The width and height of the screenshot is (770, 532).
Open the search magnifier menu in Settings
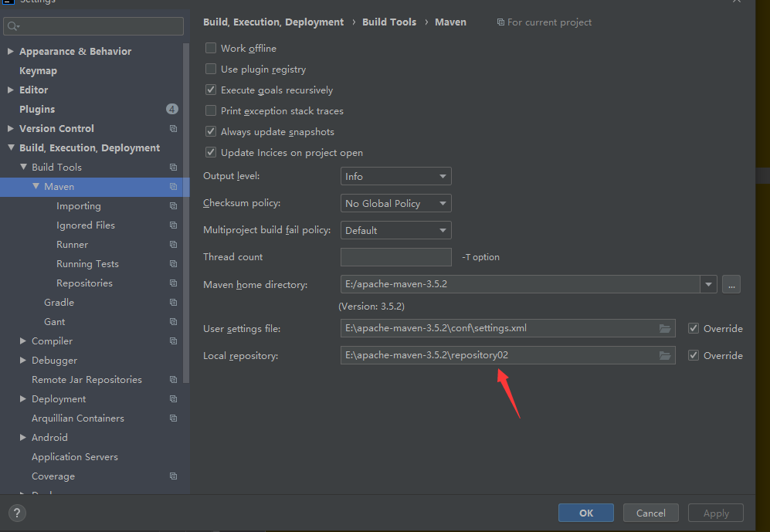tap(11, 25)
